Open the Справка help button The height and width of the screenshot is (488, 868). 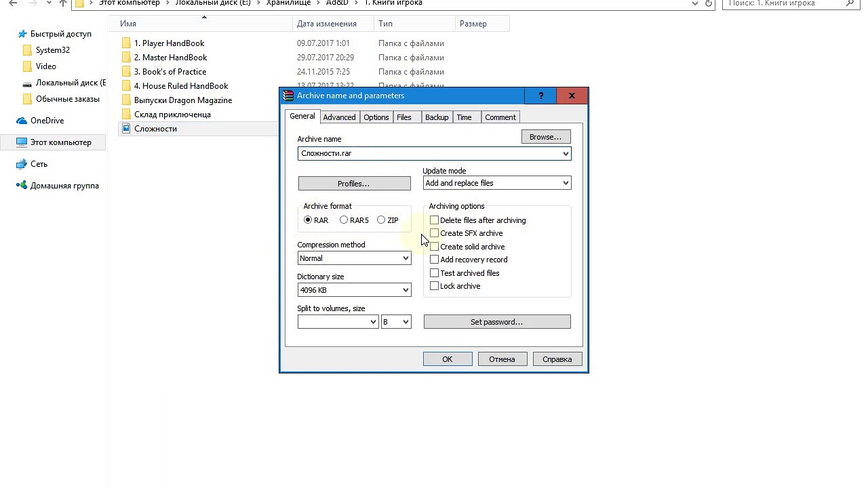click(x=557, y=359)
